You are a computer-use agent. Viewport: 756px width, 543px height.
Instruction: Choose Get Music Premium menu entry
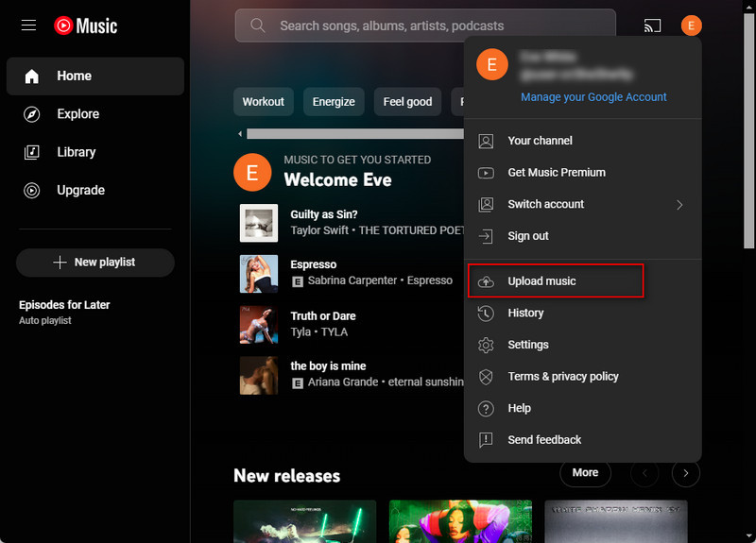click(x=582, y=173)
